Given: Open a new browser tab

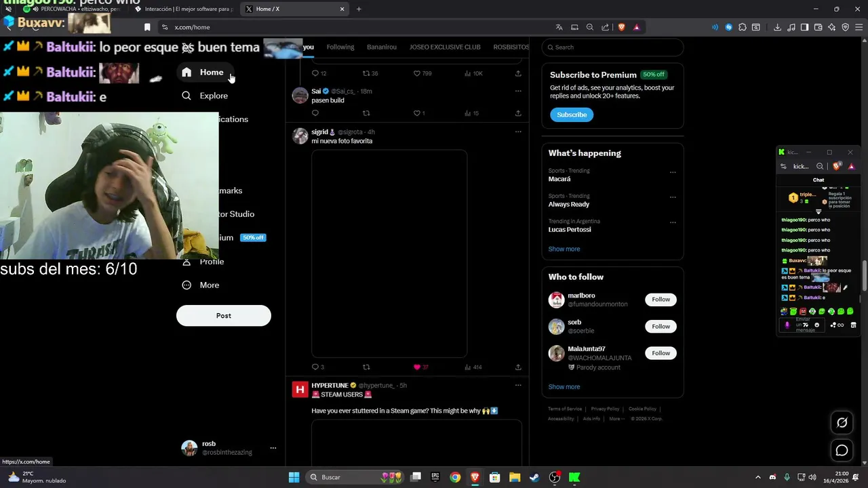Looking at the screenshot, I should (x=359, y=9).
